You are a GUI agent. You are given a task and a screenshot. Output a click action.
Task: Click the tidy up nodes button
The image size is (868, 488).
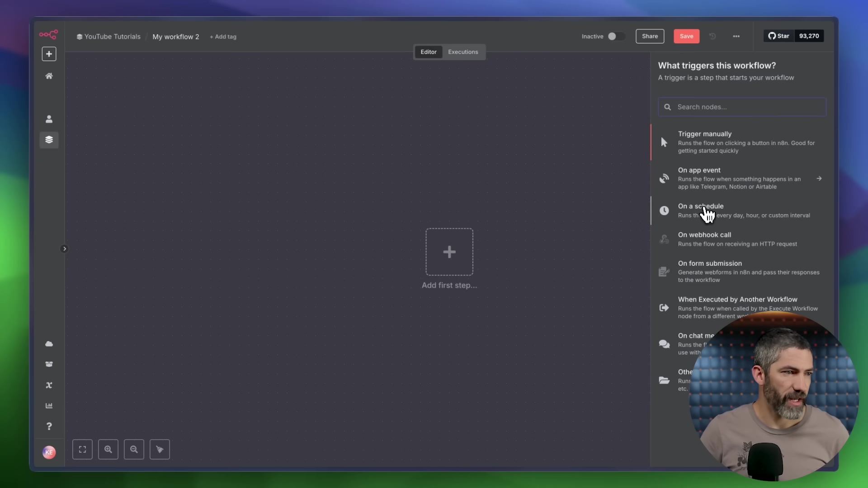pyautogui.click(x=160, y=449)
